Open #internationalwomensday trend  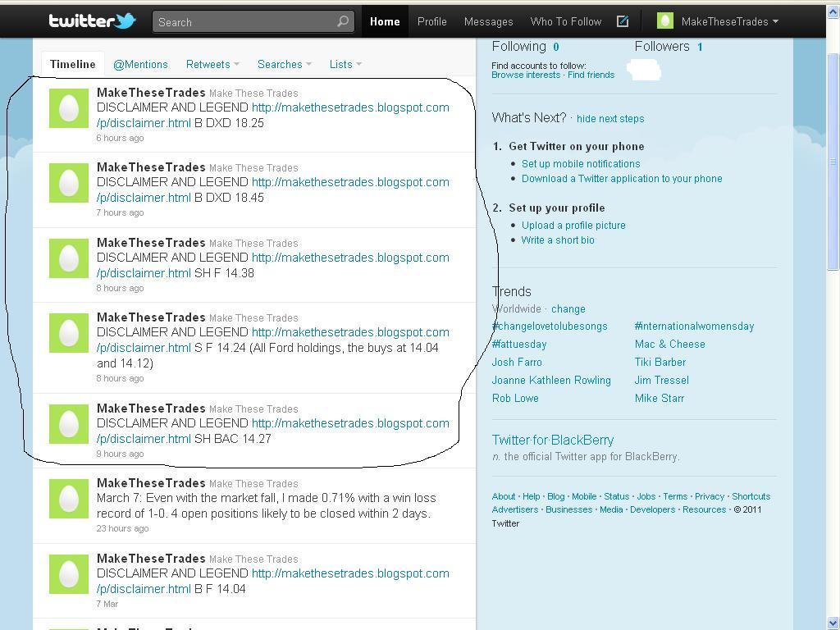[x=694, y=326]
